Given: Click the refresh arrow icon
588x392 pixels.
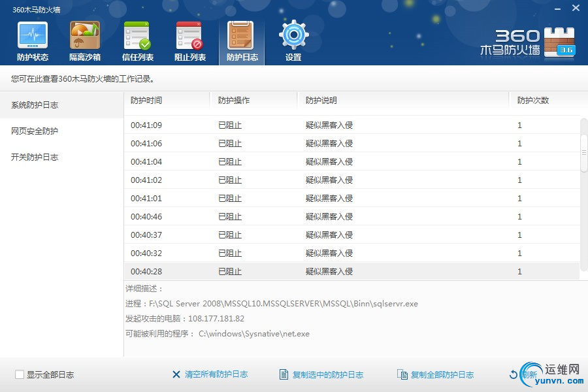Looking at the screenshot, I should point(514,374).
